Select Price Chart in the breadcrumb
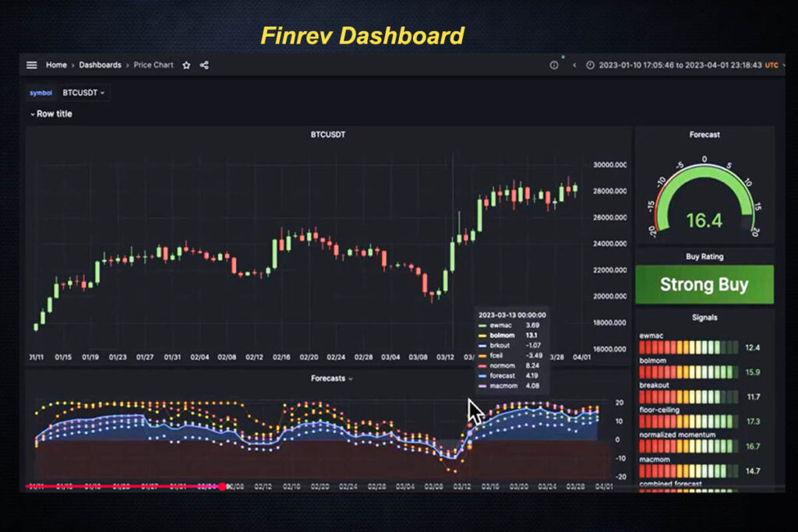Screen dimensions: 798x532 (x=154, y=65)
